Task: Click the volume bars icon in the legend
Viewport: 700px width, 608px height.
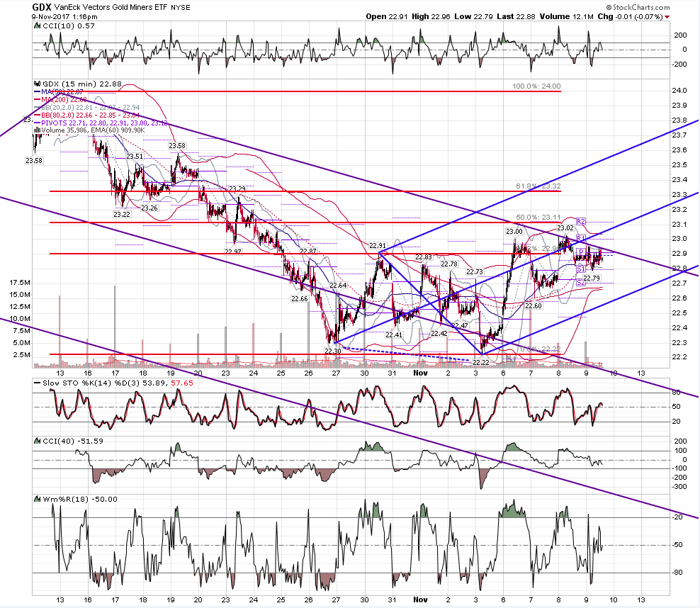Action: tap(38, 130)
